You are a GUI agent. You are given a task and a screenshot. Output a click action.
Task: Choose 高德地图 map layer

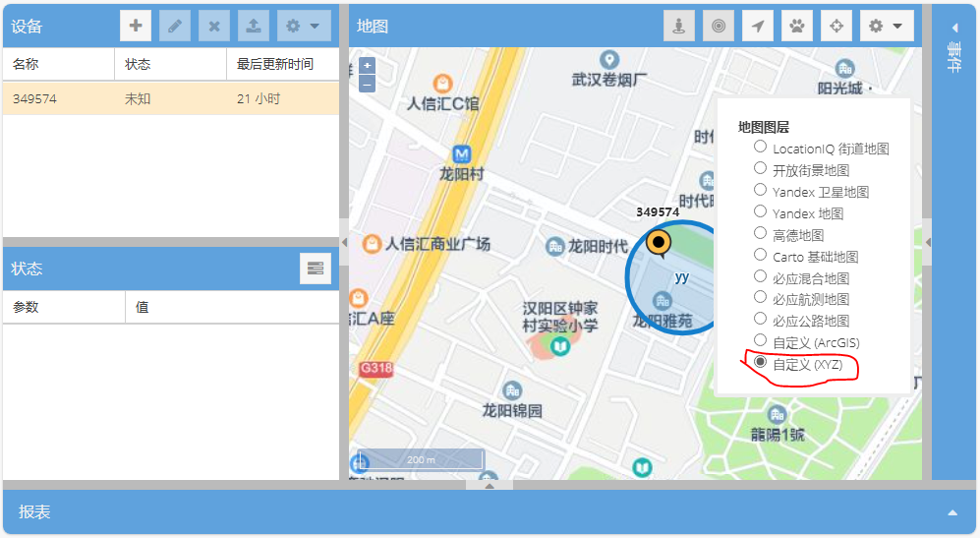coord(760,233)
